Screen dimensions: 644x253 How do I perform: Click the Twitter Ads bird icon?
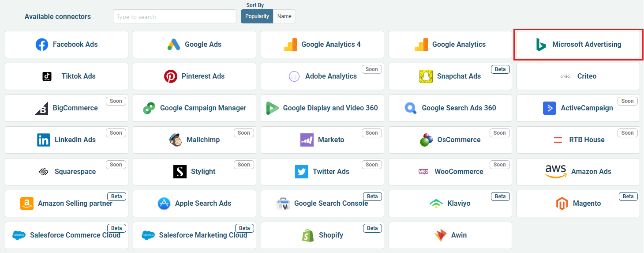(x=302, y=172)
